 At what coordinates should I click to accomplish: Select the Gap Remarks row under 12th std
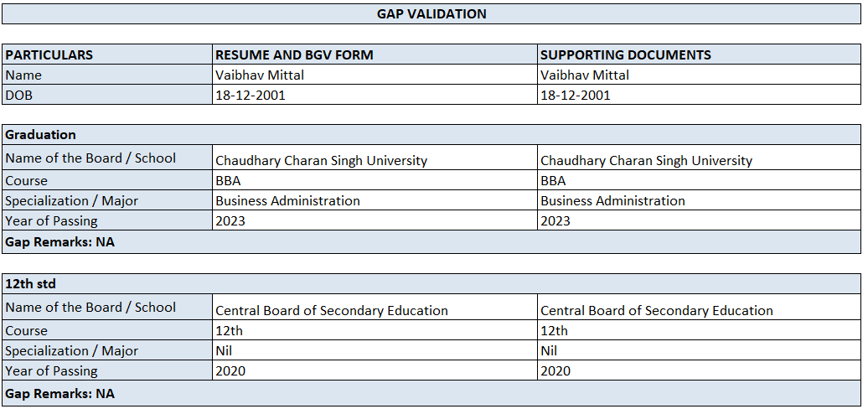pyautogui.click(x=60, y=393)
